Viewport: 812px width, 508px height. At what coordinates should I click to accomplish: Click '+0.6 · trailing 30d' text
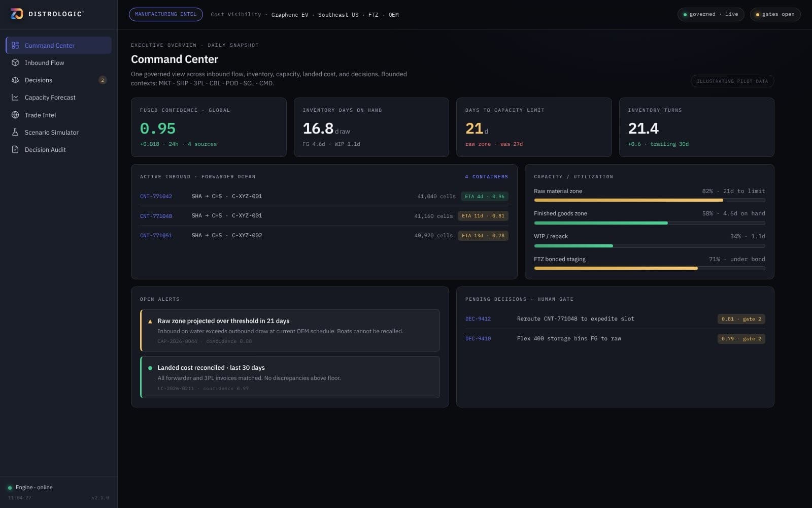coord(658,144)
